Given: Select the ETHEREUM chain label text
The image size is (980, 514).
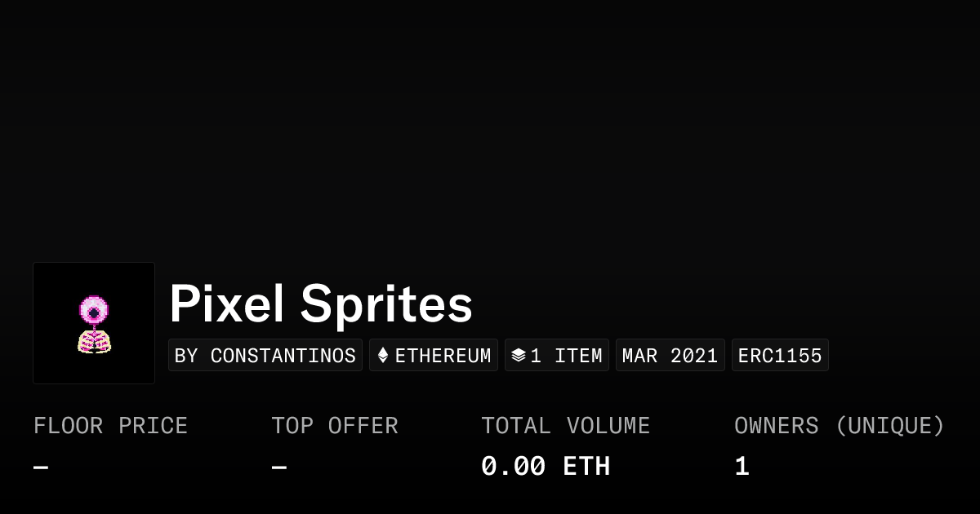Looking at the screenshot, I should (443, 356).
